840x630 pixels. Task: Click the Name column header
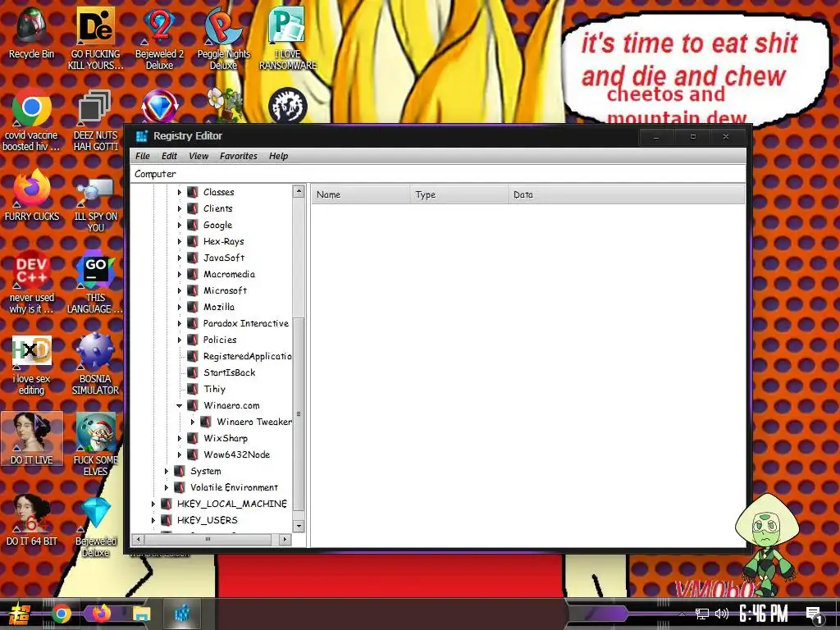pos(361,194)
